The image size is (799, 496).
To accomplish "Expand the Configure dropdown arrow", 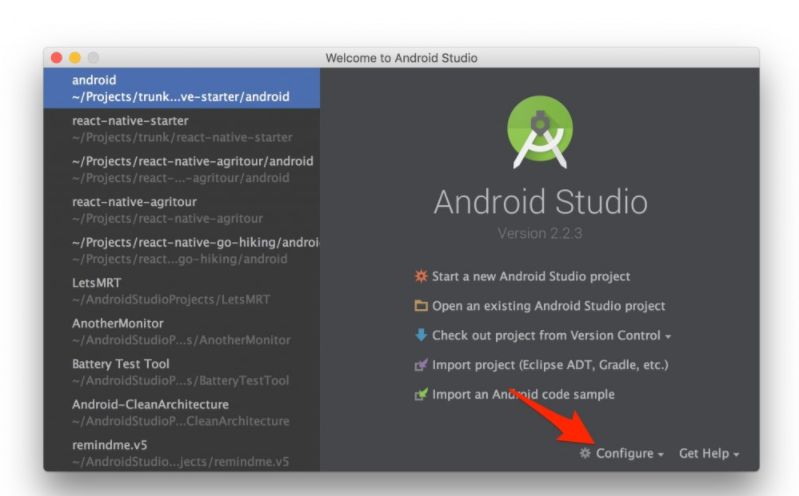I will [661, 455].
